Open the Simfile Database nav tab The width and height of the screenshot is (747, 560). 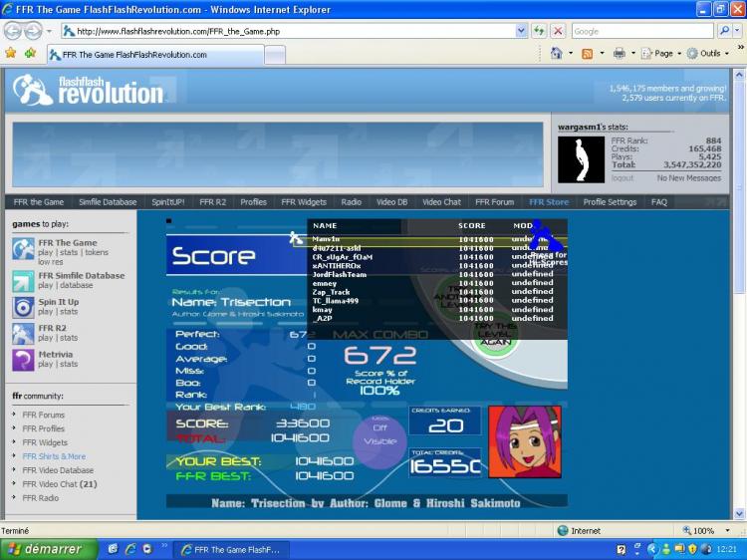[108, 202]
